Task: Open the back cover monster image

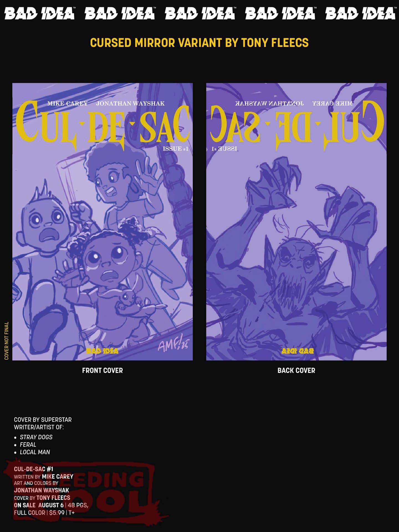Action: coord(296,222)
